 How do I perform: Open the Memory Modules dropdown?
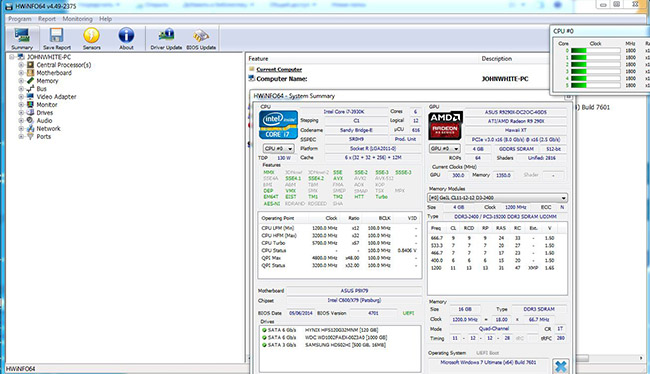click(x=497, y=198)
